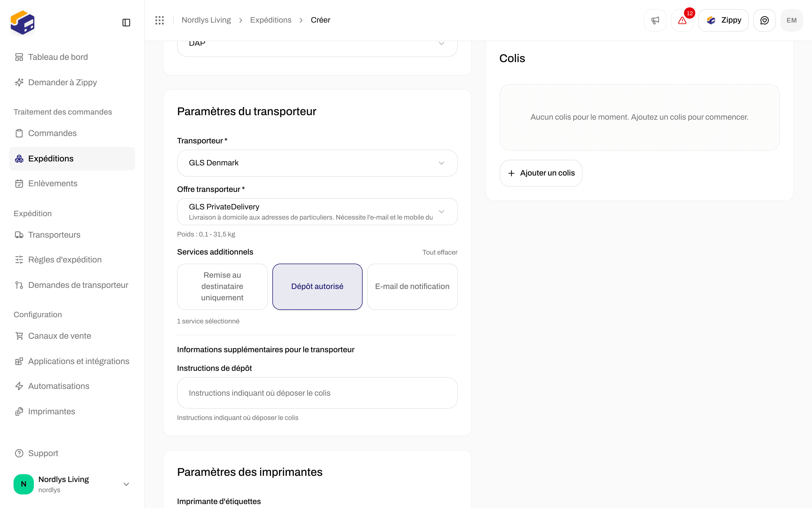812x508 pixels.
Task: Expand the Nordlys Living account switcher
Action: click(x=72, y=484)
